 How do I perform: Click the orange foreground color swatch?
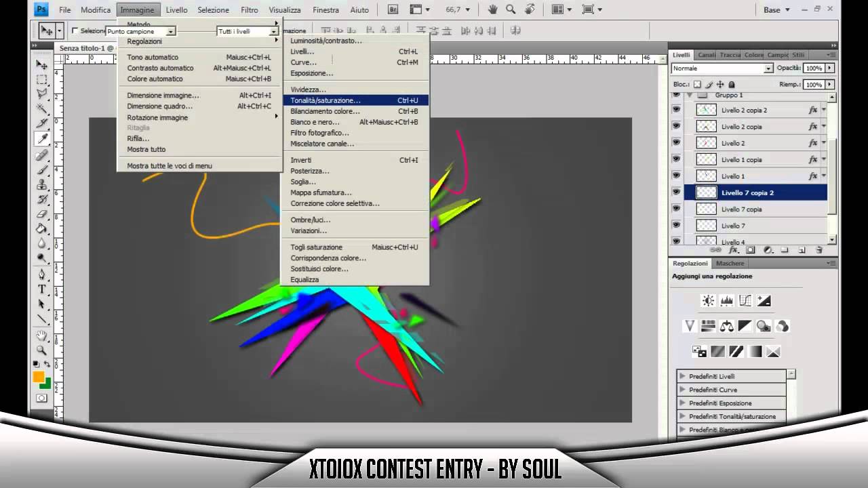pos(39,377)
